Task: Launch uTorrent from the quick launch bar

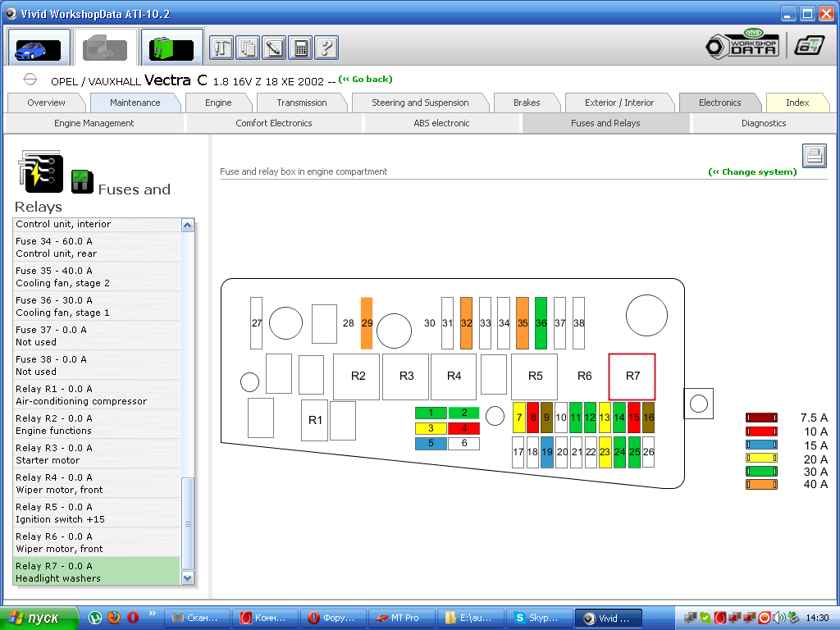Action: (x=95, y=618)
